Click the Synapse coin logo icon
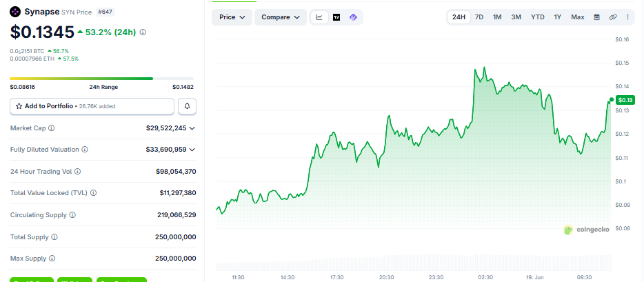Image resolution: width=644 pixels, height=282 pixels. [x=15, y=12]
